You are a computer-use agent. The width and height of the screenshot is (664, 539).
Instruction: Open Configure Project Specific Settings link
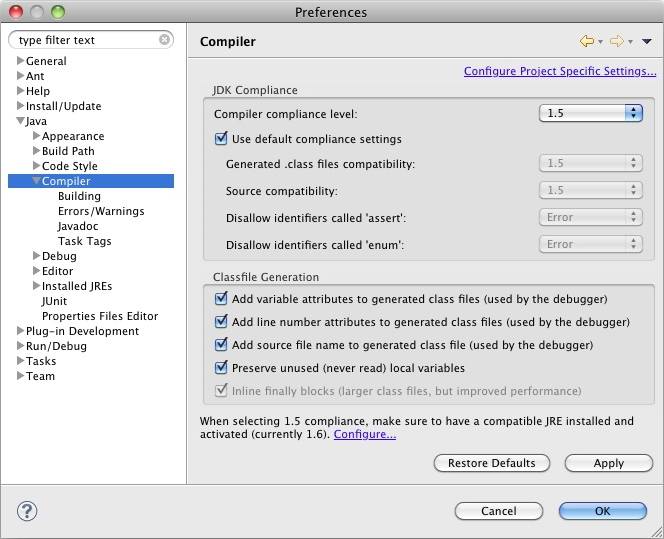pyautogui.click(x=560, y=71)
